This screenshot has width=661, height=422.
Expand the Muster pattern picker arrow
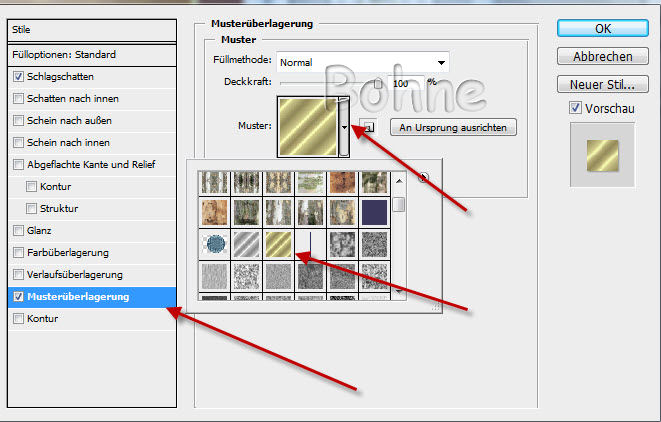344,127
